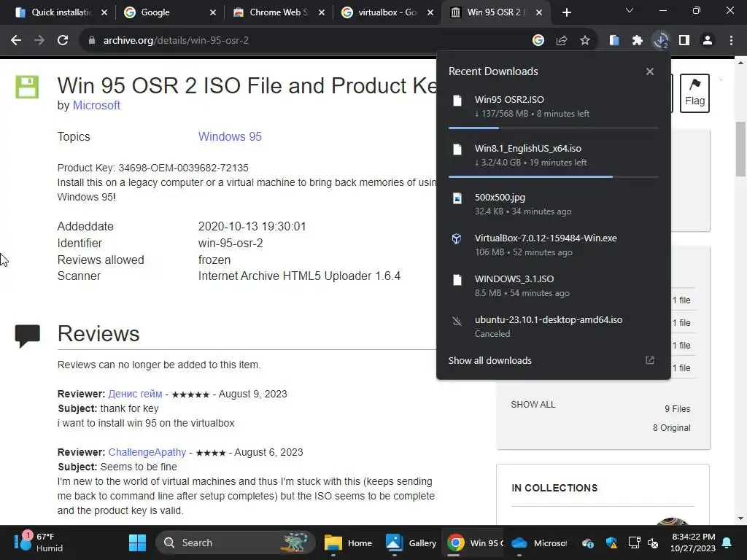Open the Chrome profile icon
This screenshot has width=747, height=560.
tap(708, 41)
